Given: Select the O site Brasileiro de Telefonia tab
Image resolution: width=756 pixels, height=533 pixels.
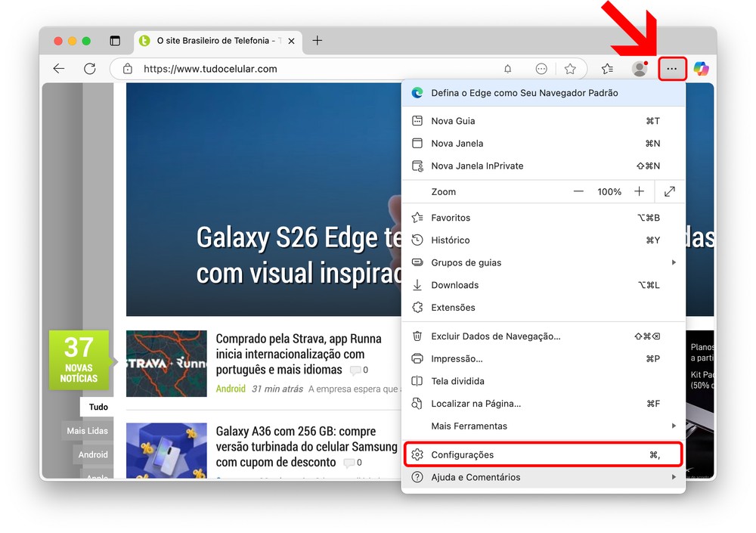Looking at the screenshot, I should (218, 42).
